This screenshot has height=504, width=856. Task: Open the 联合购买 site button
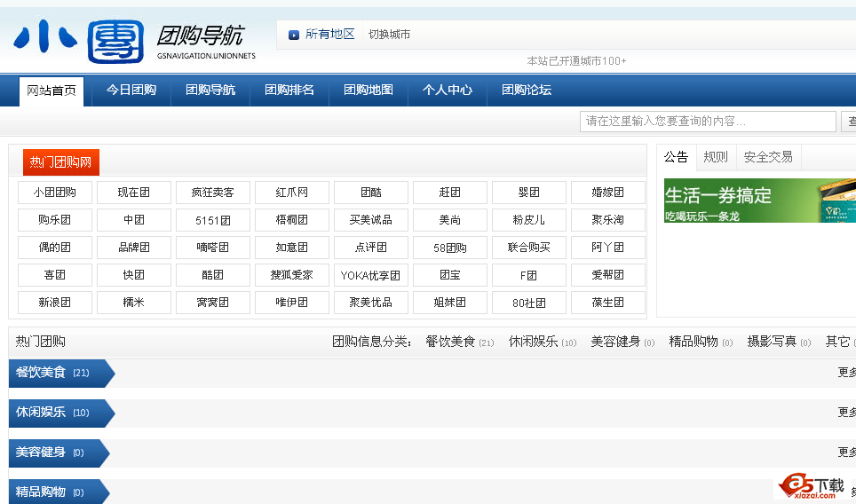click(529, 248)
